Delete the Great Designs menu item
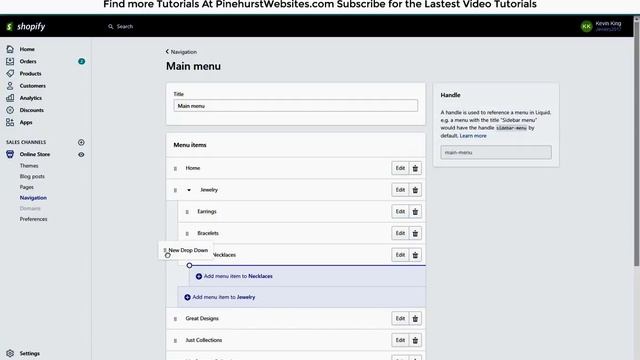 (415, 318)
